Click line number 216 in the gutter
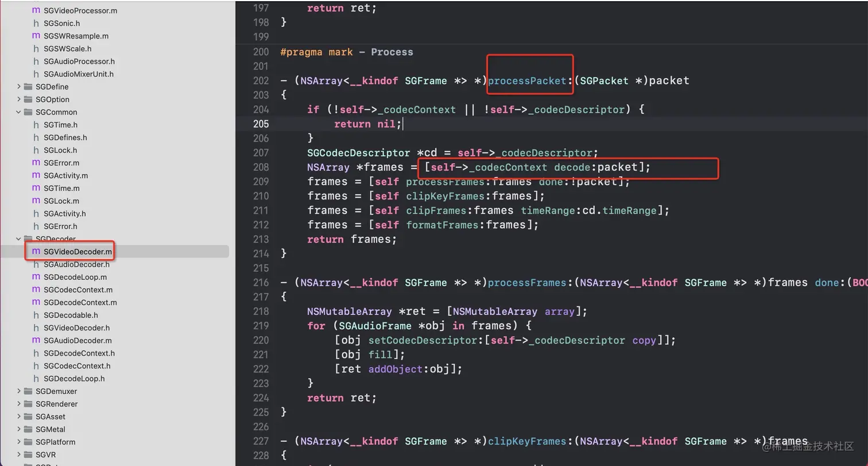This screenshot has height=466, width=868. (261, 283)
